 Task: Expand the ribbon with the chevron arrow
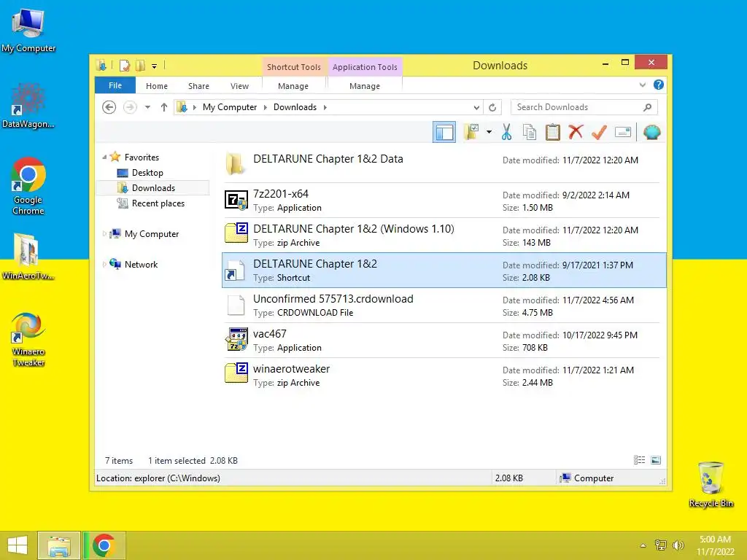(x=642, y=85)
